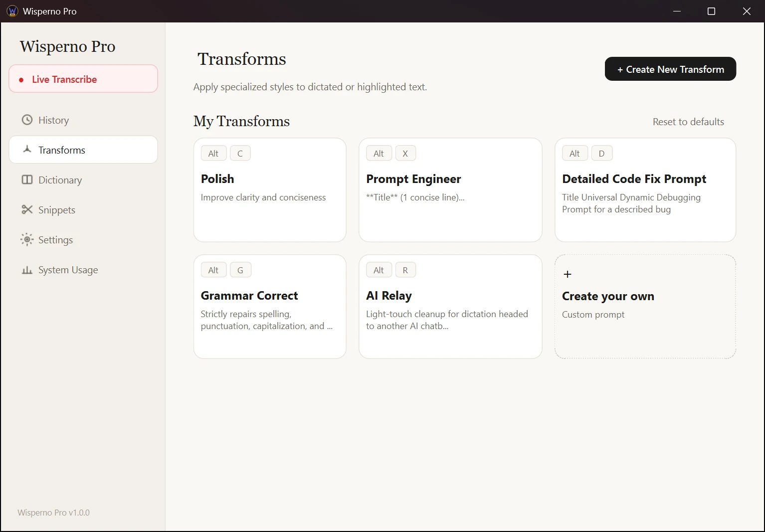Click the 'Wisperno Pro' sidebar title

click(x=67, y=46)
